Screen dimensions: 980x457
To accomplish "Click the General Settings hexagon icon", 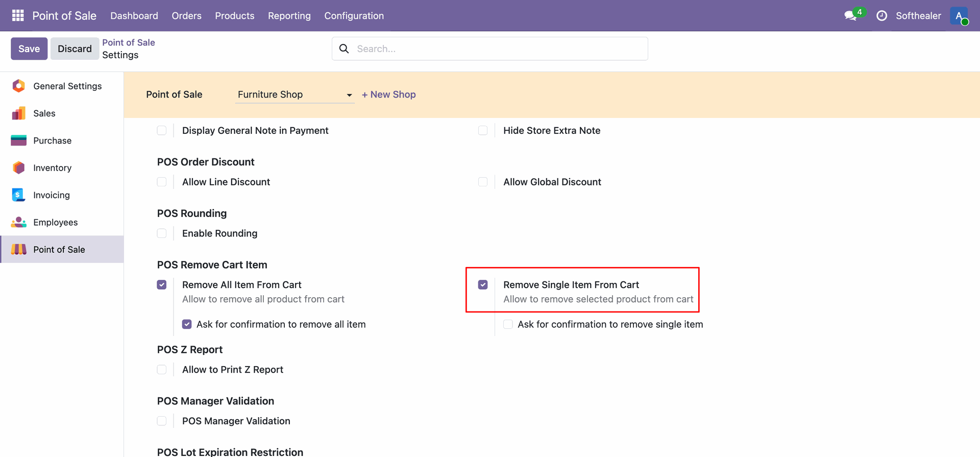I will point(19,86).
